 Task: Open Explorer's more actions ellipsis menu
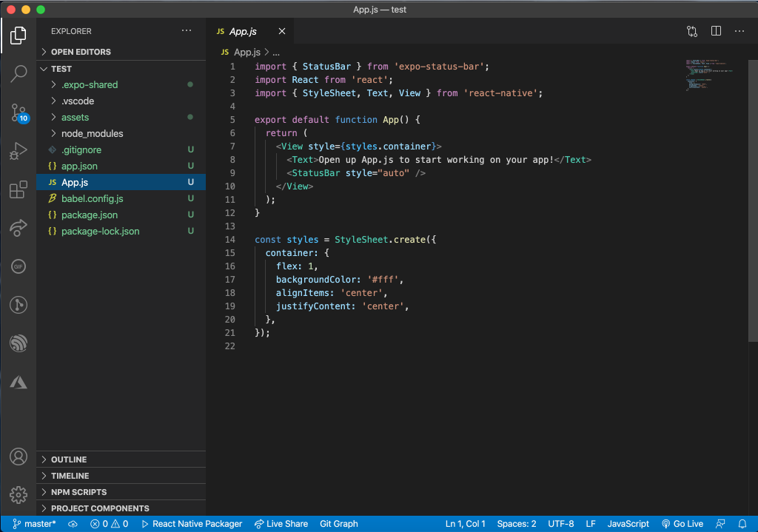point(186,31)
